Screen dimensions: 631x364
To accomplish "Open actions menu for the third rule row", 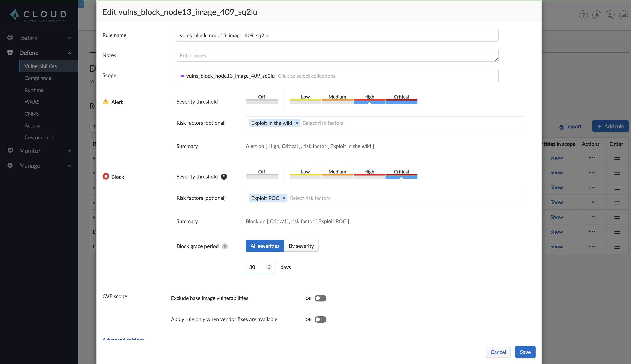I will [592, 187].
